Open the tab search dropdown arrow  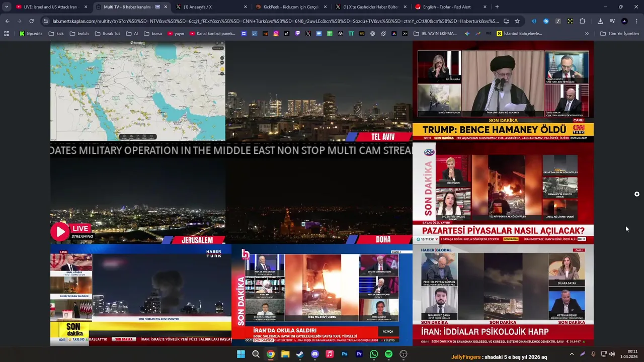[7, 7]
